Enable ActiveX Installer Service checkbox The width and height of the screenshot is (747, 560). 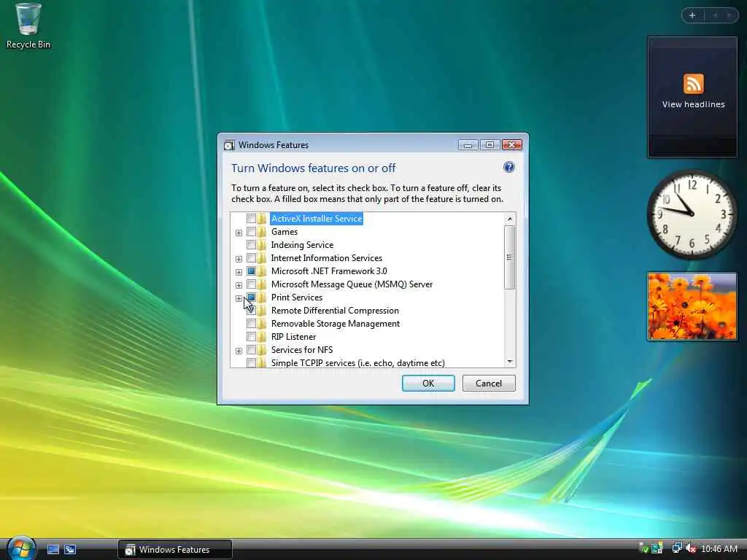[x=251, y=219]
